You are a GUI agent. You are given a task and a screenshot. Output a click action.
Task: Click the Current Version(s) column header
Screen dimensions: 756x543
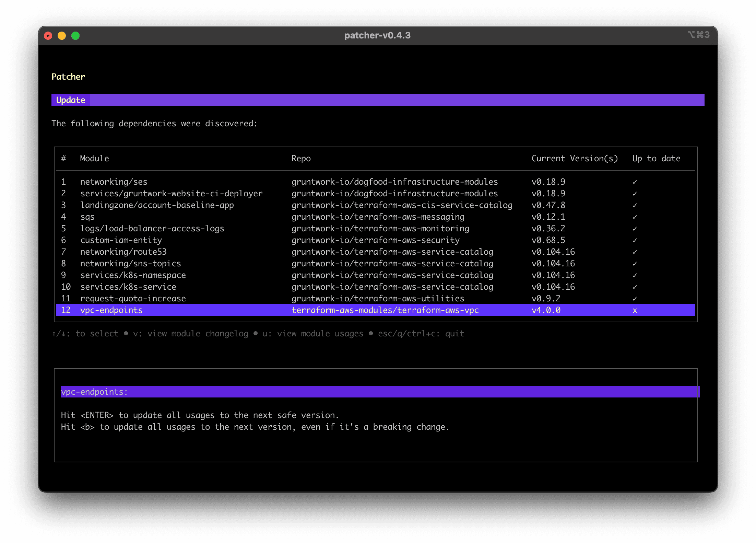pyautogui.click(x=575, y=158)
